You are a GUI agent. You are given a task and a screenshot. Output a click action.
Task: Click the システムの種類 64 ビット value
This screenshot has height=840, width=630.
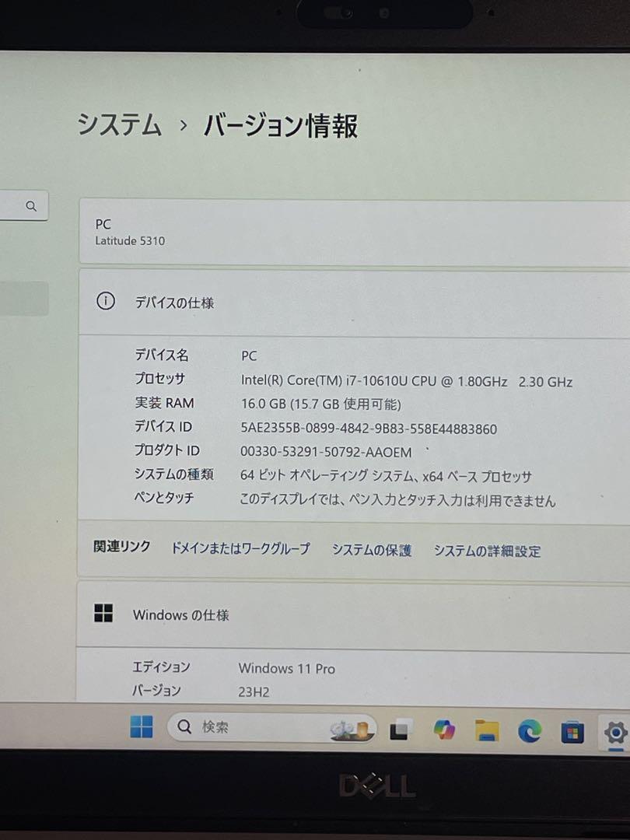[386, 476]
